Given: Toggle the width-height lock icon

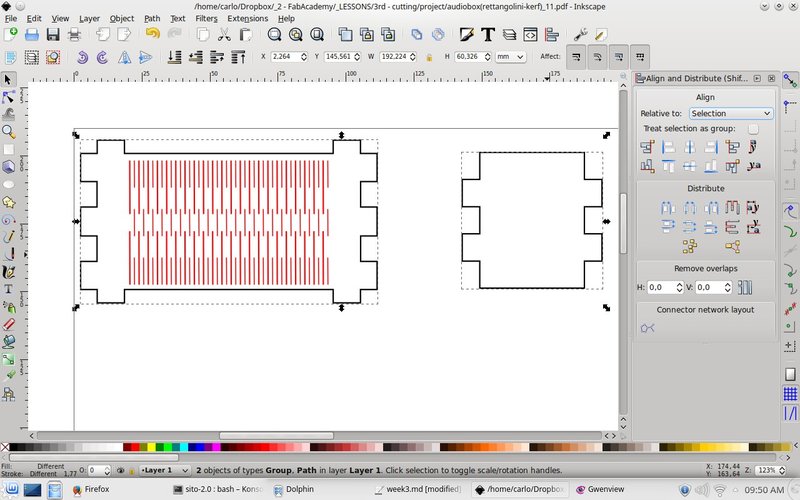Looking at the screenshot, I should (429, 57).
